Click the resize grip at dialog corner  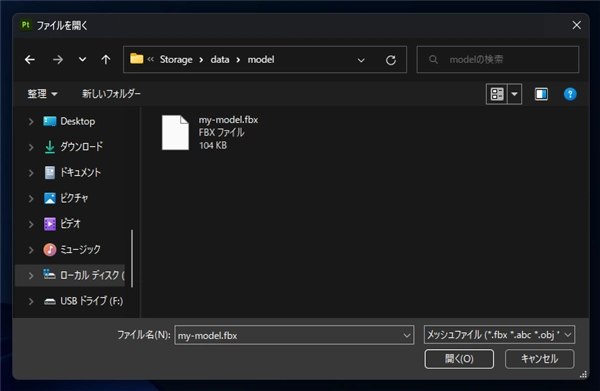click(583, 375)
